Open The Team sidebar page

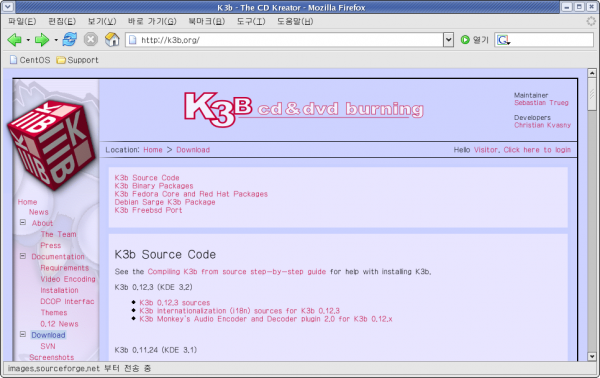[58, 234]
